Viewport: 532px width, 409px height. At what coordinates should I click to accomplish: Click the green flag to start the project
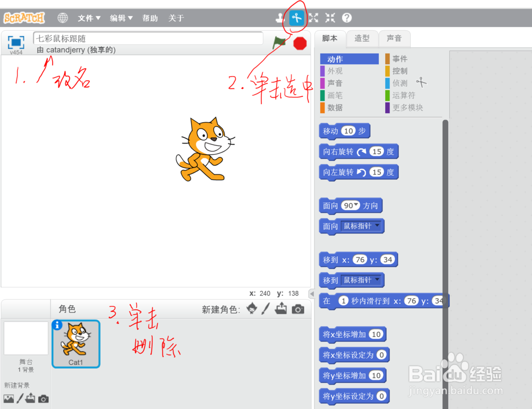click(x=279, y=43)
